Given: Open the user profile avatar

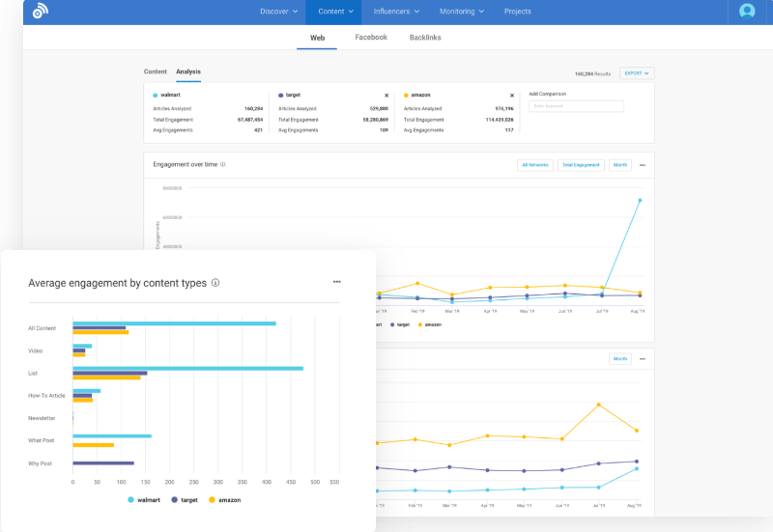Looking at the screenshot, I should (747, 12).
